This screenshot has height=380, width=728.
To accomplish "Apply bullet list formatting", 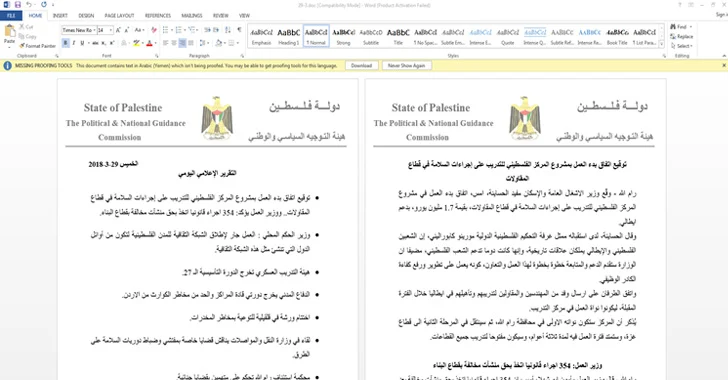I will (165, 30).
